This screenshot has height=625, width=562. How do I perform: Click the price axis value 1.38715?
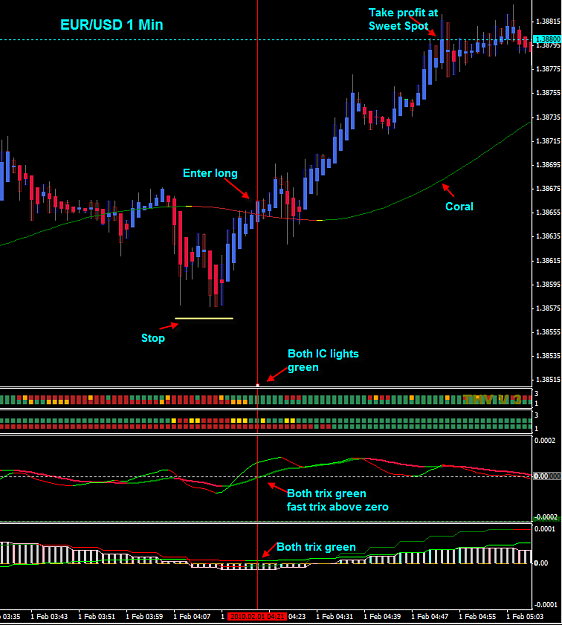pos(548,141)
